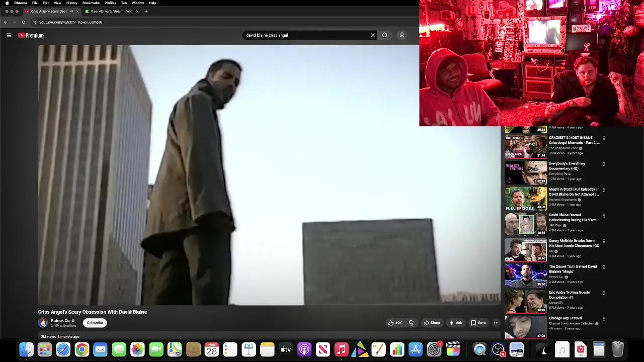
Task: Open more actions ellipsis under the video
Action: pyautogui.click(x=496, y=323)
